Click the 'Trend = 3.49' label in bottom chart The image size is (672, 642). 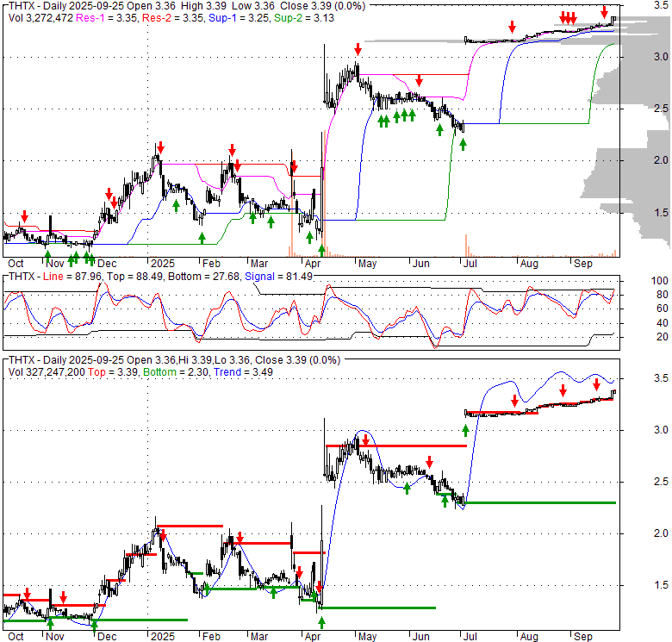[x=244, y=372]
